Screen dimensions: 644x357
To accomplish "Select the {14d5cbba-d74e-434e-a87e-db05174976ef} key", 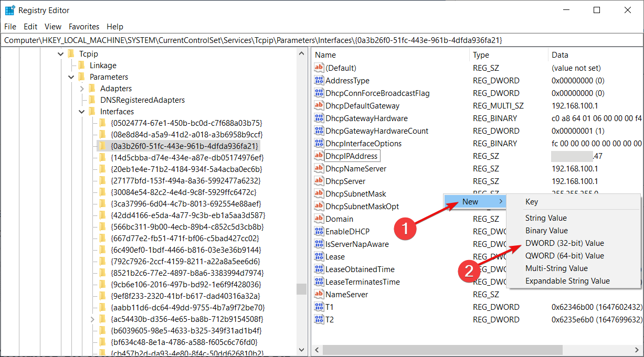I will point(187,157).
